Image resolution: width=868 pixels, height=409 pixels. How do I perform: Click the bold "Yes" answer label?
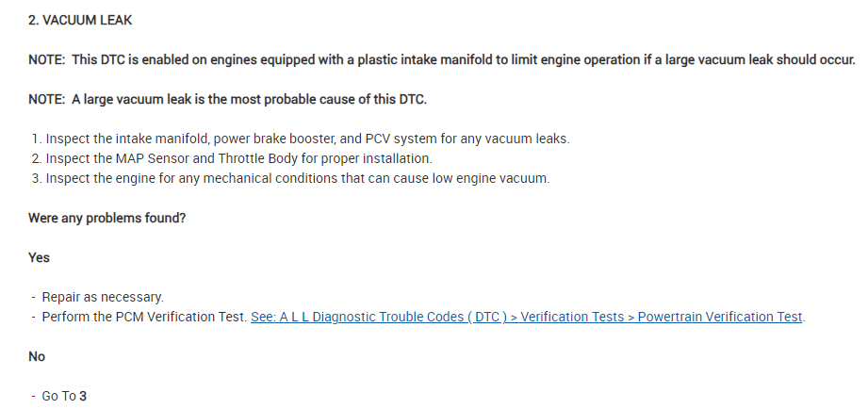click(40, 257)
